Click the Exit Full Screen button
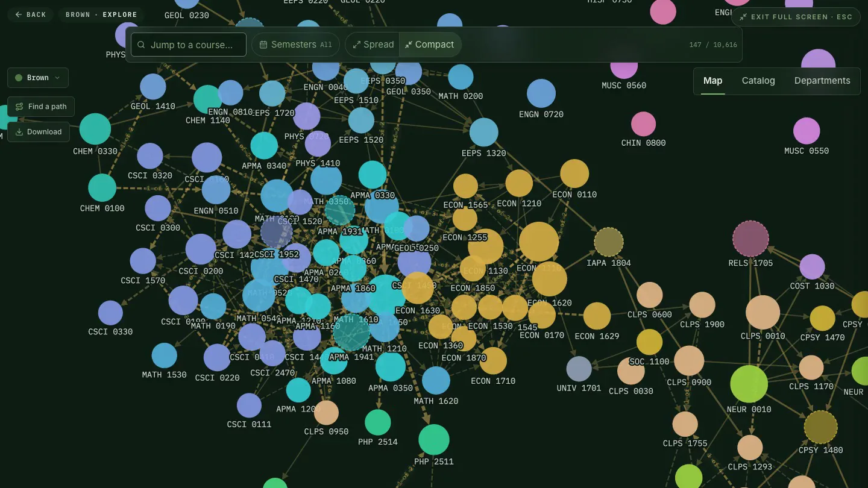868x488 pixels. 796,17
